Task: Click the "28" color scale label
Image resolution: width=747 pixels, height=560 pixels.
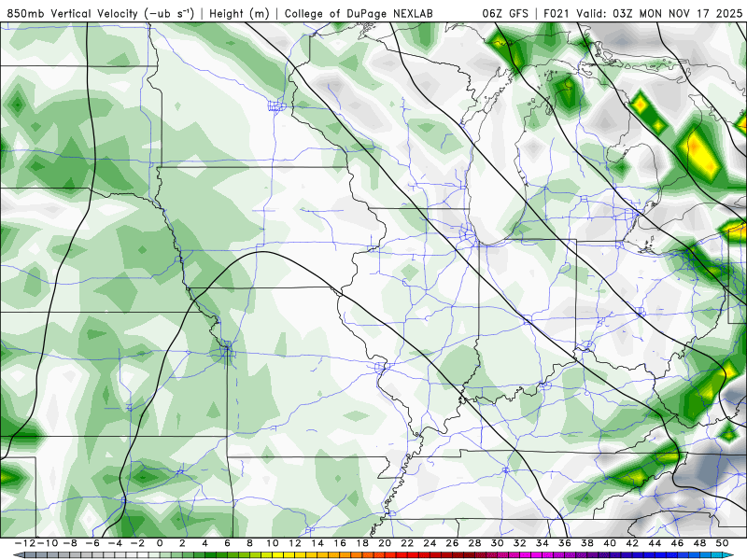Action: point(474,543)
